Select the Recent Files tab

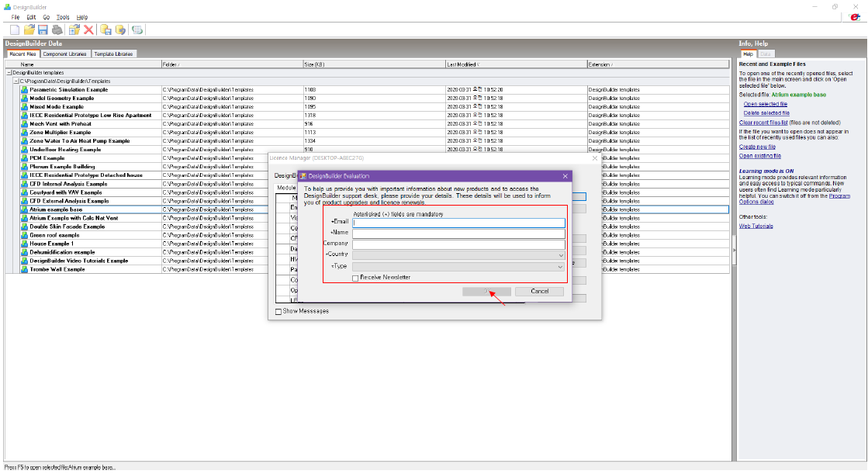[x=22, y=54]
